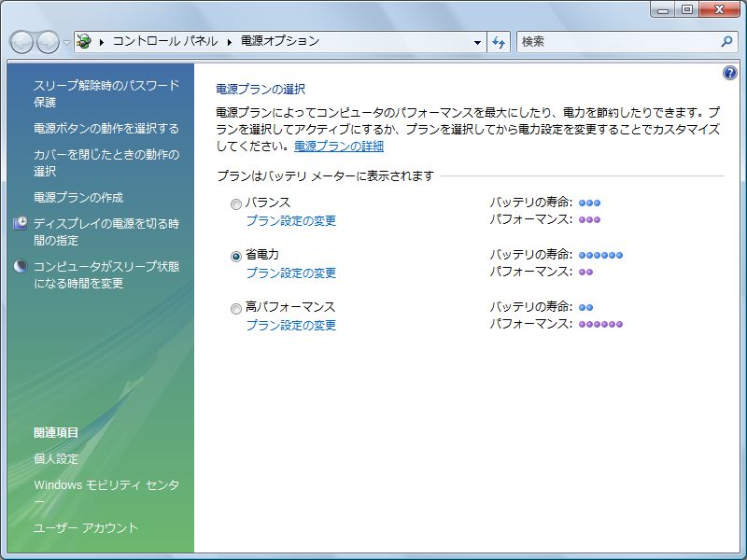Screen dimensions: 747x560
Task: Select the 電源オプション breadcrumb
Action: click(x=279, y=41)
